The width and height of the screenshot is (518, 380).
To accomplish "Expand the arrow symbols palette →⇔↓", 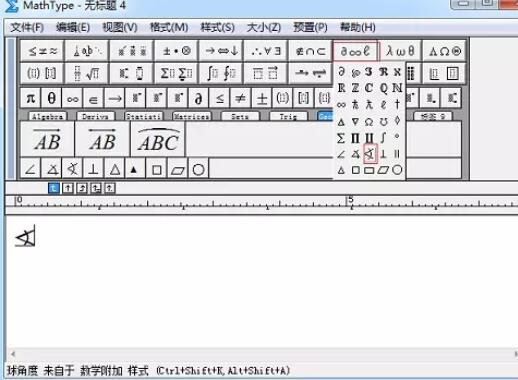I will tap(221, 51).
